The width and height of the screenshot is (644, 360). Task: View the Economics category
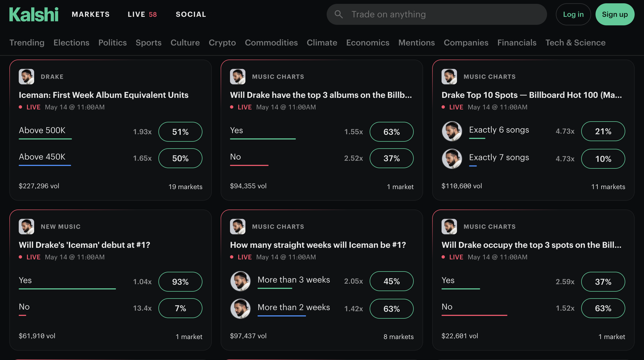point(368,42)
